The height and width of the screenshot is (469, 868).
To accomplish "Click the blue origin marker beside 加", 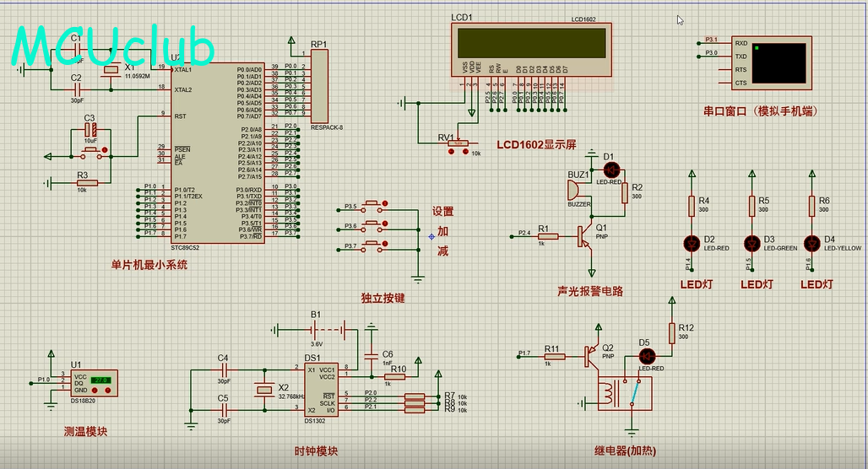I will tap(431, 237).
